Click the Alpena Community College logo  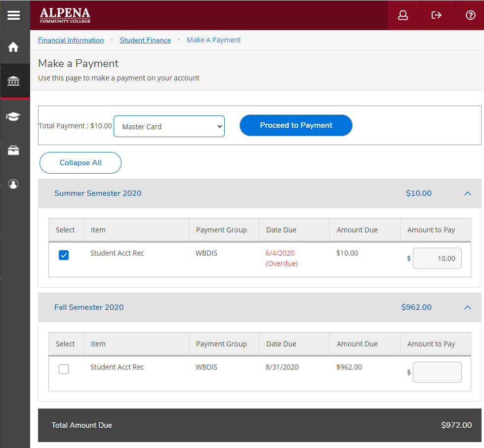pyautogui.click(x=65, y=15)
